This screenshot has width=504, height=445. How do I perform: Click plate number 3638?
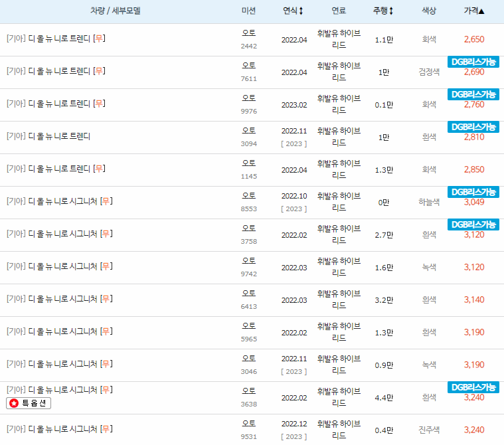pos(249,404)
